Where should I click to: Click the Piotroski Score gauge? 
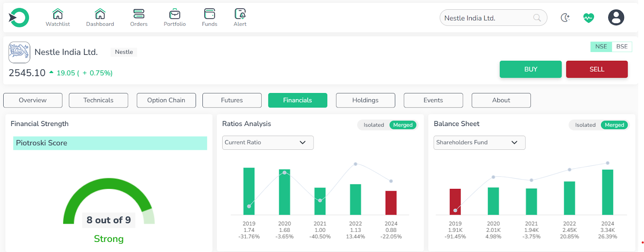(x=109, y=202)
